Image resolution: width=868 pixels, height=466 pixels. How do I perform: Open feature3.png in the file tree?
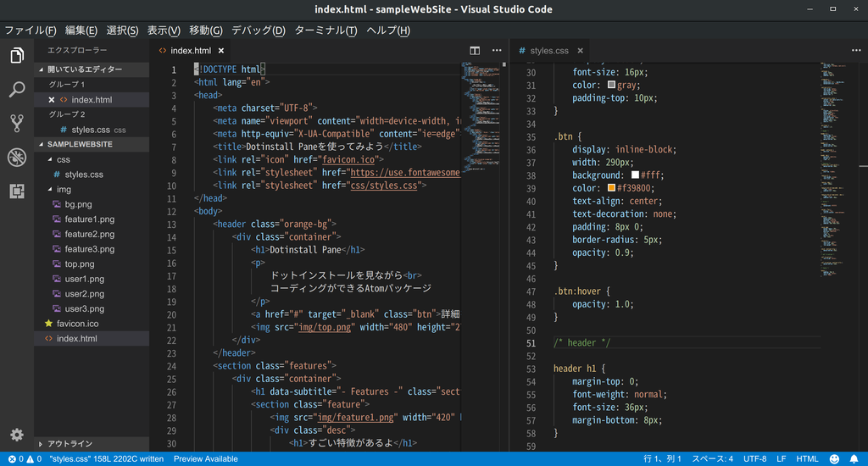tap(92, 249)
